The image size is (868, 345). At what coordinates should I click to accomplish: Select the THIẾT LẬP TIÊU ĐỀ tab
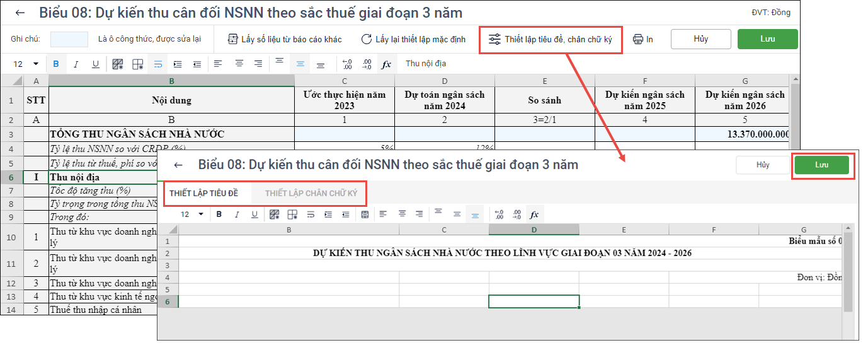(203, 193)
